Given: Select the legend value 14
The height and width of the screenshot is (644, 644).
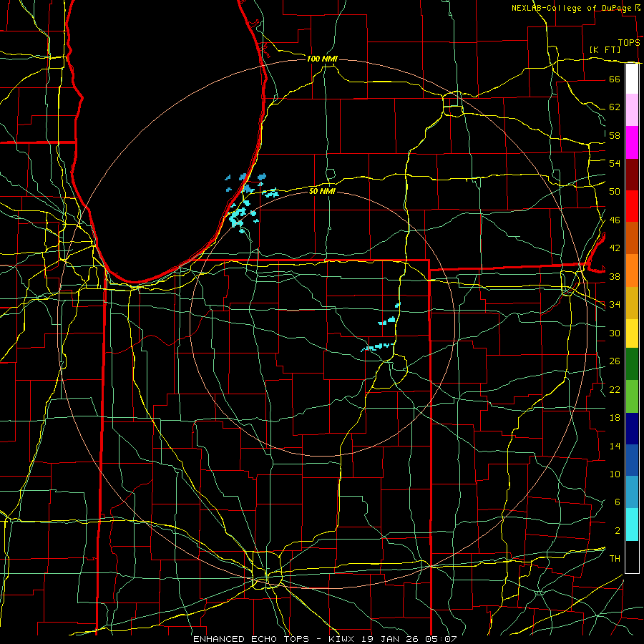Looking at the screenshot, I should pyautogui.click(x=615, y=446).
